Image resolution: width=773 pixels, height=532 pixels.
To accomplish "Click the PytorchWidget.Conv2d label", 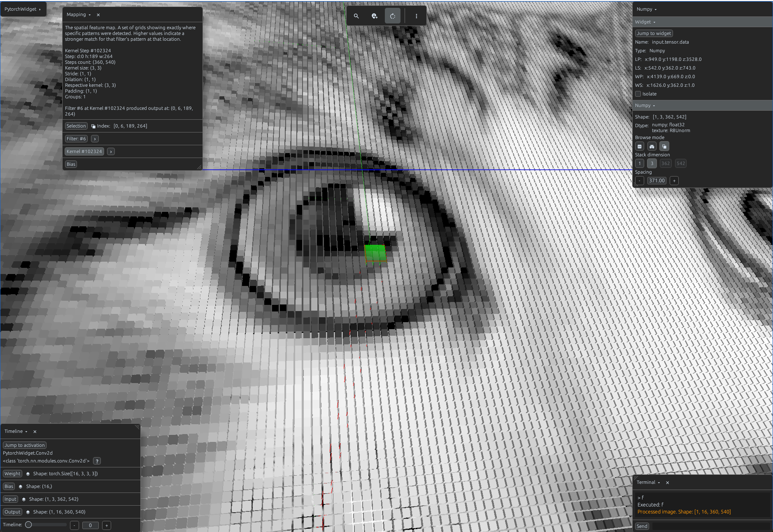I will 28,453.
